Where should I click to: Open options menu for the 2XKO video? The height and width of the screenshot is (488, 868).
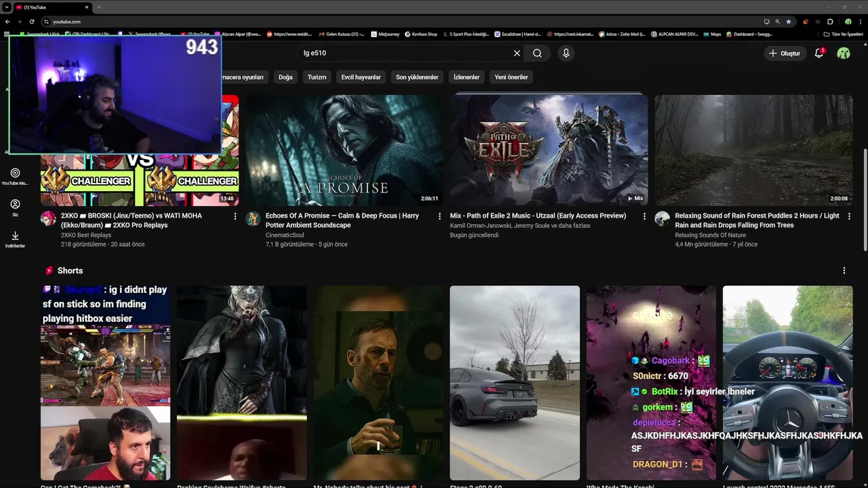tap(235, 216)
